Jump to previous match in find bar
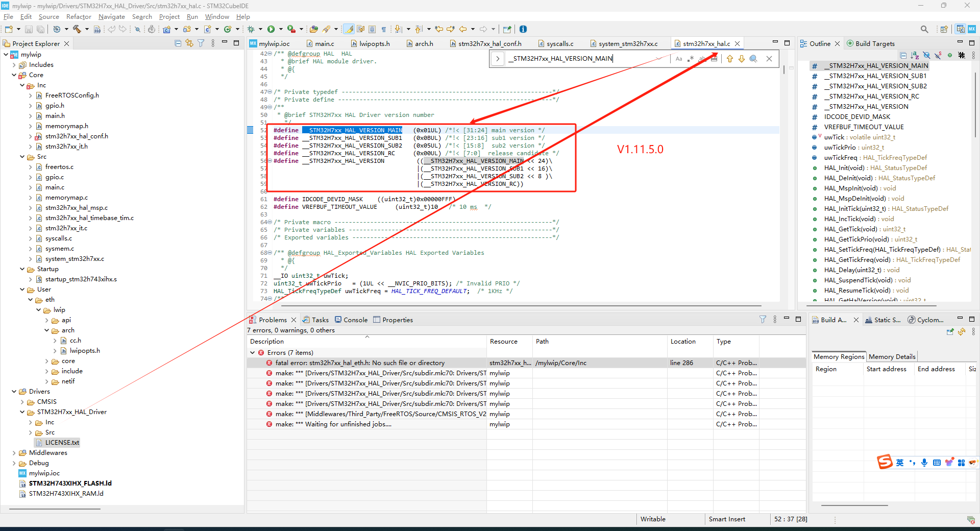This screenshot has width=980, height=531. (730, 59)
